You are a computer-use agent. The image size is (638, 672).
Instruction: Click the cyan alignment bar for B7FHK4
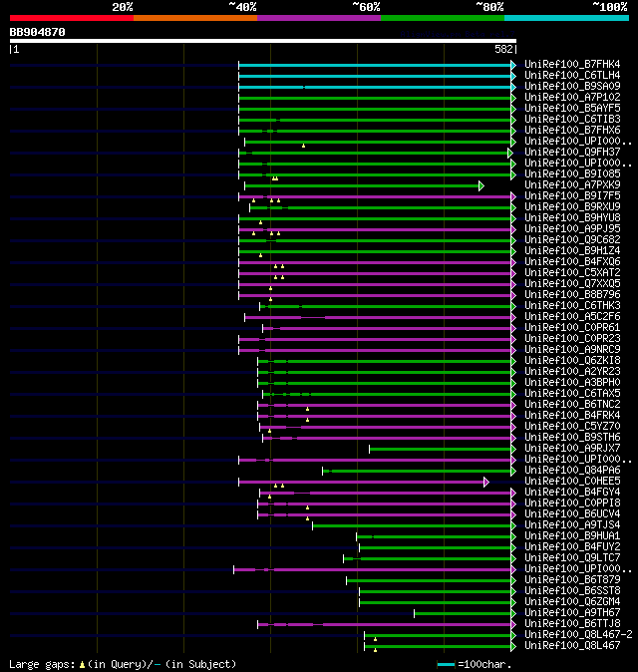click(375, 65)
